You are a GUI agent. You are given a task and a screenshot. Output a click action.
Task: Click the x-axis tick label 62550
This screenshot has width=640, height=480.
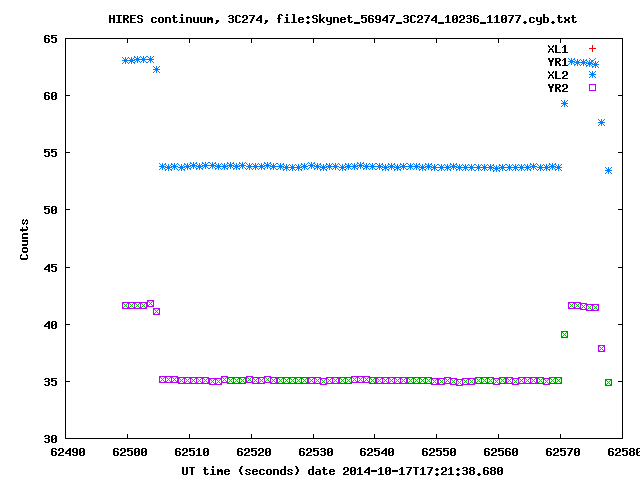pos(439,452)
